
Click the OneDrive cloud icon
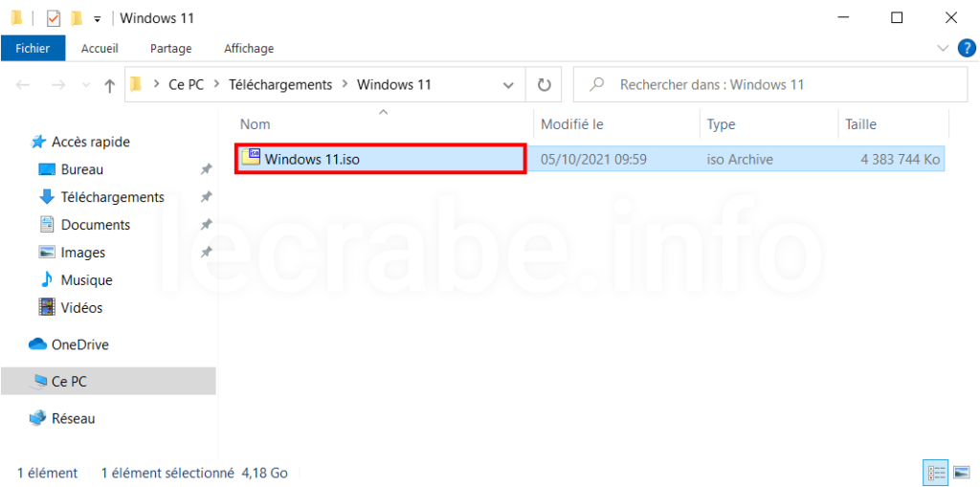[38, 343]
